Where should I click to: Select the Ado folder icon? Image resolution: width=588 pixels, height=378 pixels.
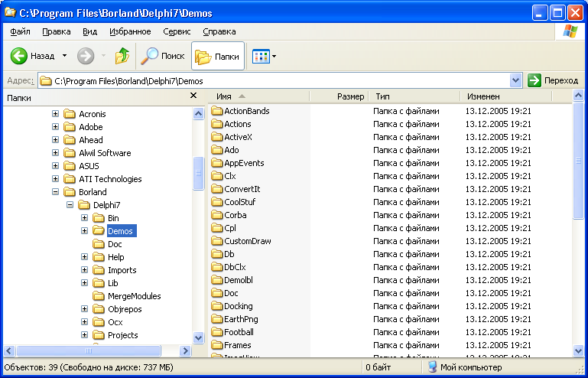(x=216, y=150)
